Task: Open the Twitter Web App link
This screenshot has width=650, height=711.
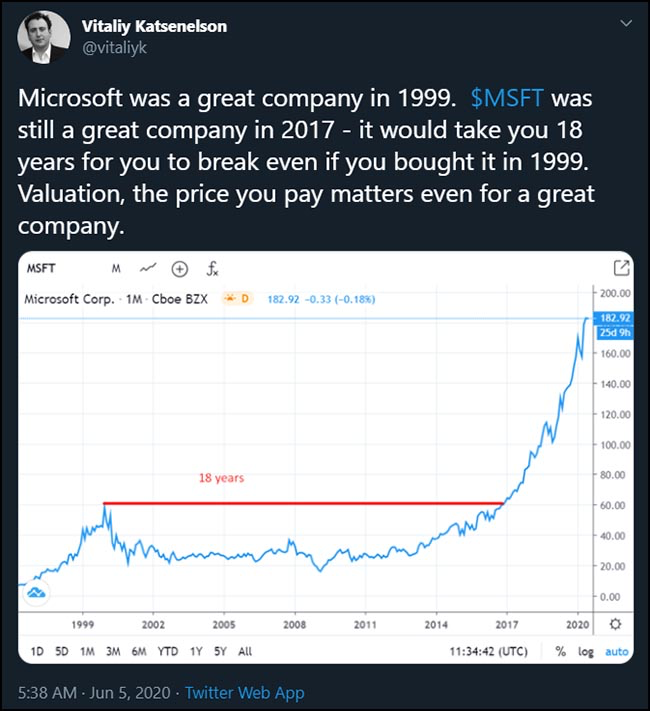Action: 244,693
